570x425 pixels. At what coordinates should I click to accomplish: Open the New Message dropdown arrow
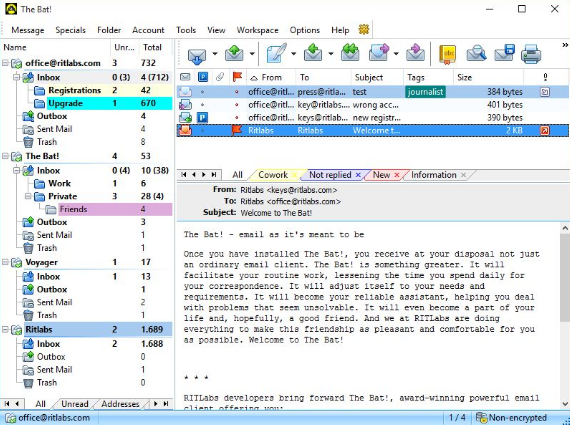coord(293,54)
